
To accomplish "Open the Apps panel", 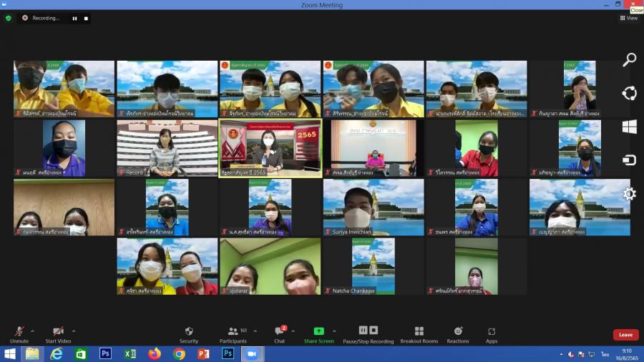I will coord(492,332).
